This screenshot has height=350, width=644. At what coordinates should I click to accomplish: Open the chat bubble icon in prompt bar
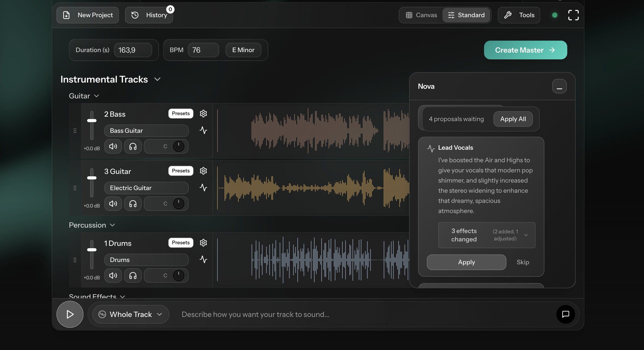pos(566,314)
